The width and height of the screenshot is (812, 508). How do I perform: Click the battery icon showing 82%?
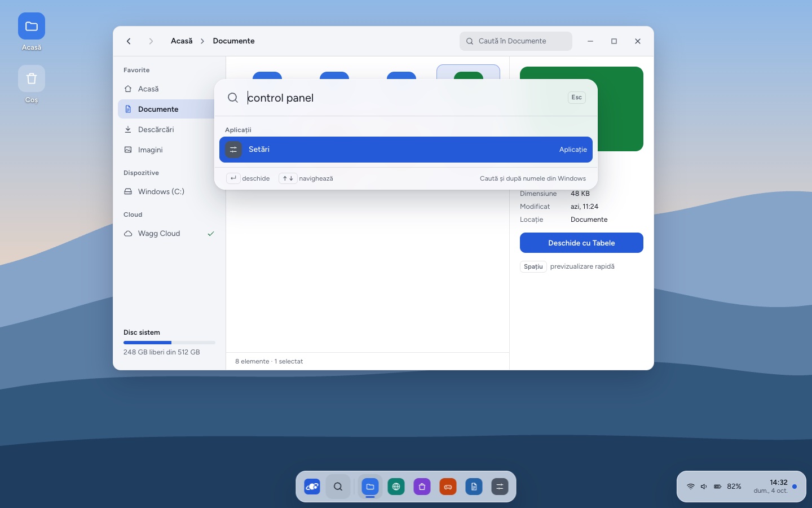coord(718,487)
